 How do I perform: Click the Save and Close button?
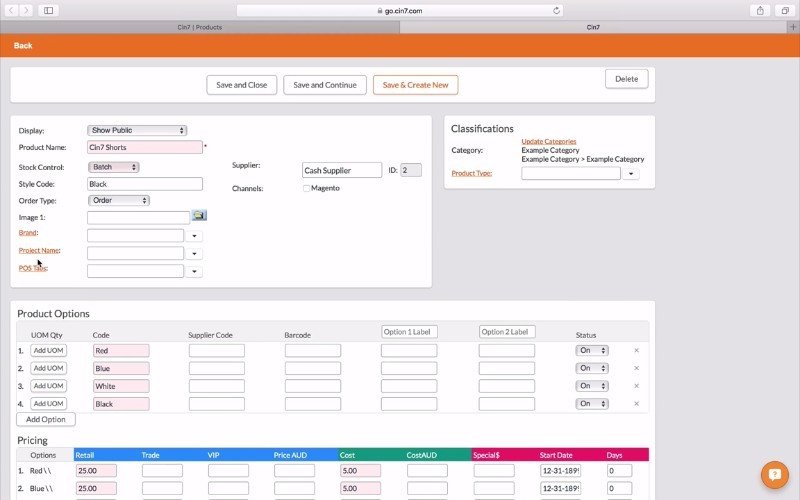[242, 85]
